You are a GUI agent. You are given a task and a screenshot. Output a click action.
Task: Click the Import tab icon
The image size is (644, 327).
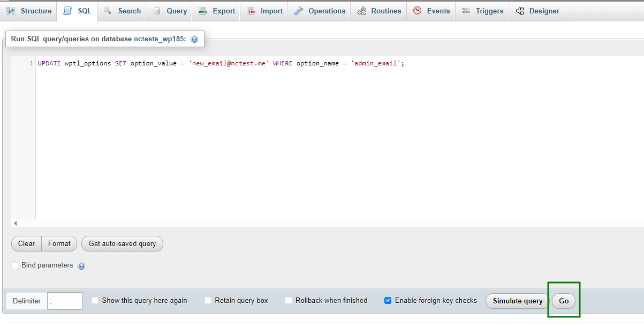click(x=251, y=11)
